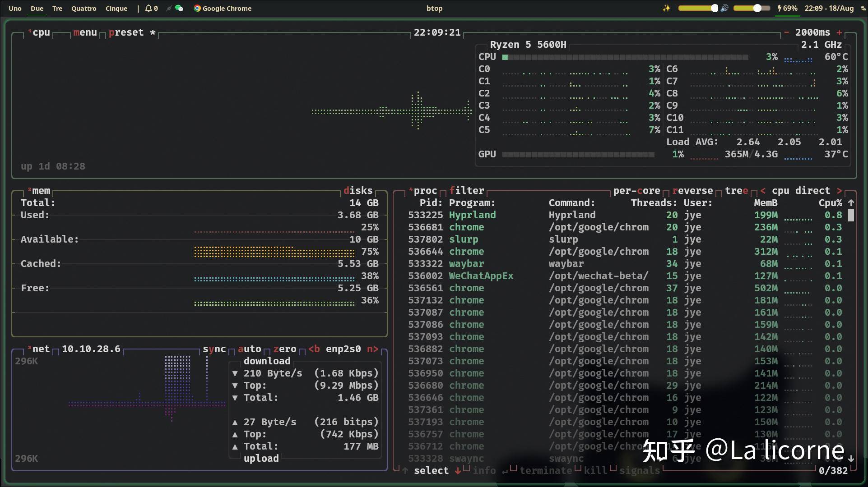Click the notification bell icon in waybar
The image size is (868, 487).
[148, 8]
